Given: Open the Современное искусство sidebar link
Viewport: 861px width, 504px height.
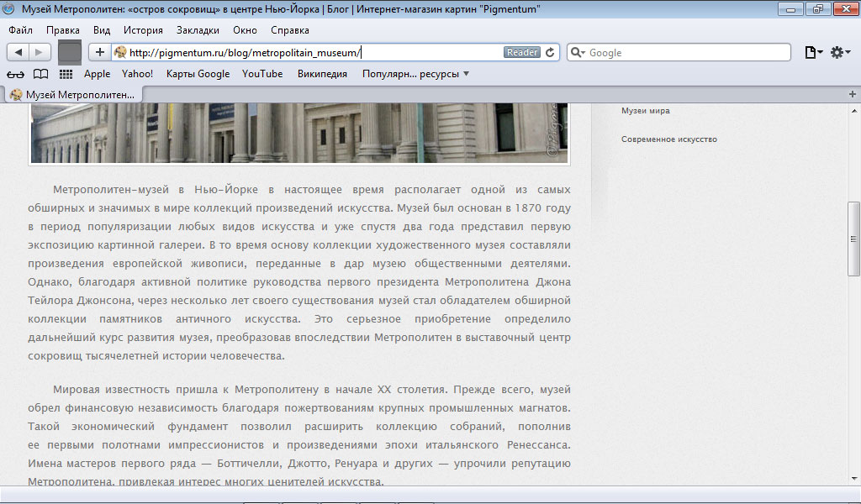Looking at the screenshot, I should 668,139.
